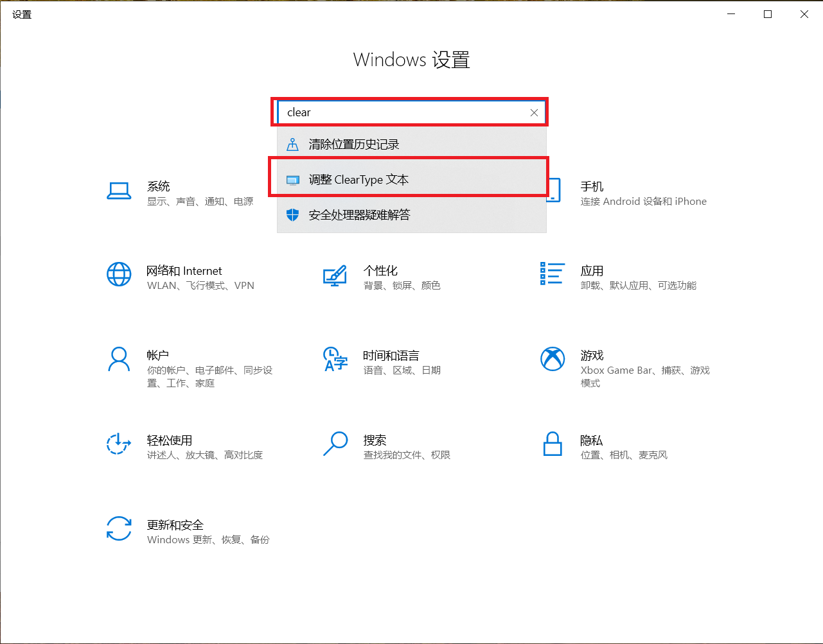Click text 位置、相机、麦克风

pos(624,455)
